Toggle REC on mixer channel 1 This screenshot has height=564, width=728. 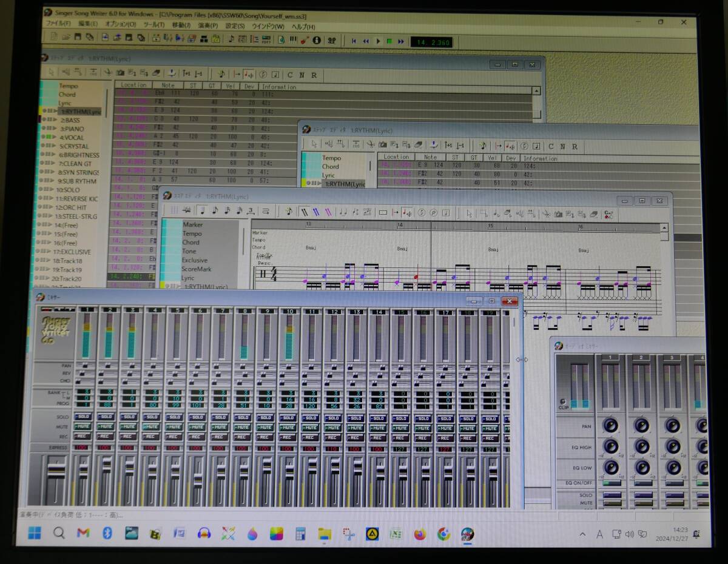[x=83, y=436]
